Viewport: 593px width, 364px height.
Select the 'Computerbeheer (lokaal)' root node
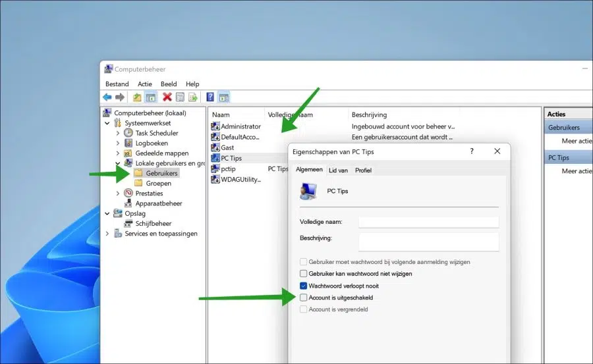coord(150,113)
